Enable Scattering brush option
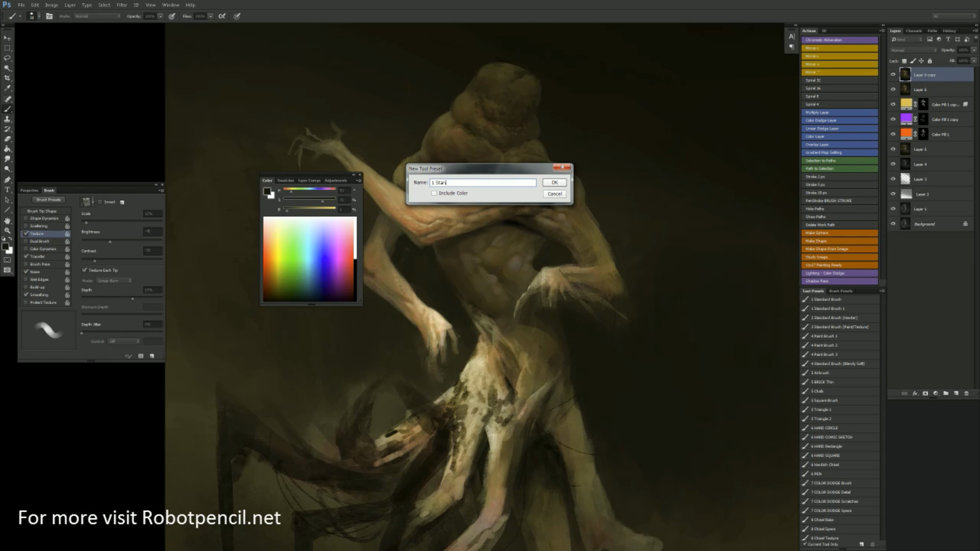 [26, 226]
